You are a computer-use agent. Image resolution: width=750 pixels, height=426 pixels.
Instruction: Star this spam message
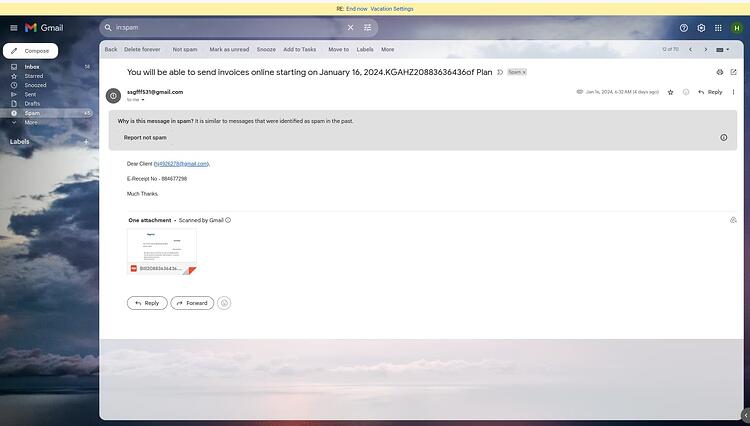(670, 92)
